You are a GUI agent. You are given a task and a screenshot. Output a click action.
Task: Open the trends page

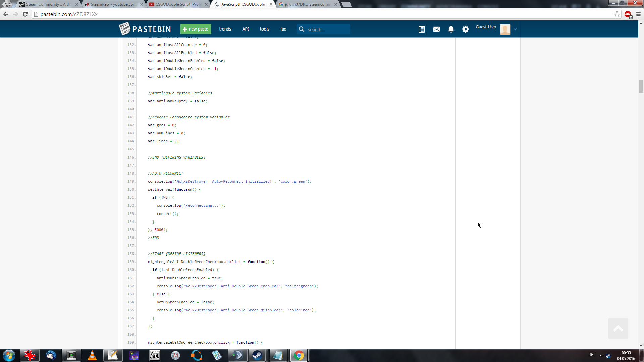click(225, 29)
